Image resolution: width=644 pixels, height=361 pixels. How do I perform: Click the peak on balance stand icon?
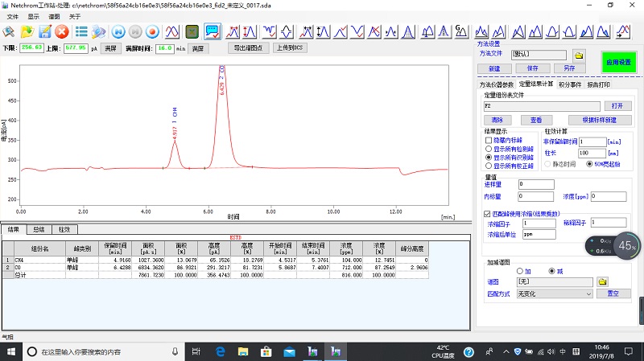(427, 31)
